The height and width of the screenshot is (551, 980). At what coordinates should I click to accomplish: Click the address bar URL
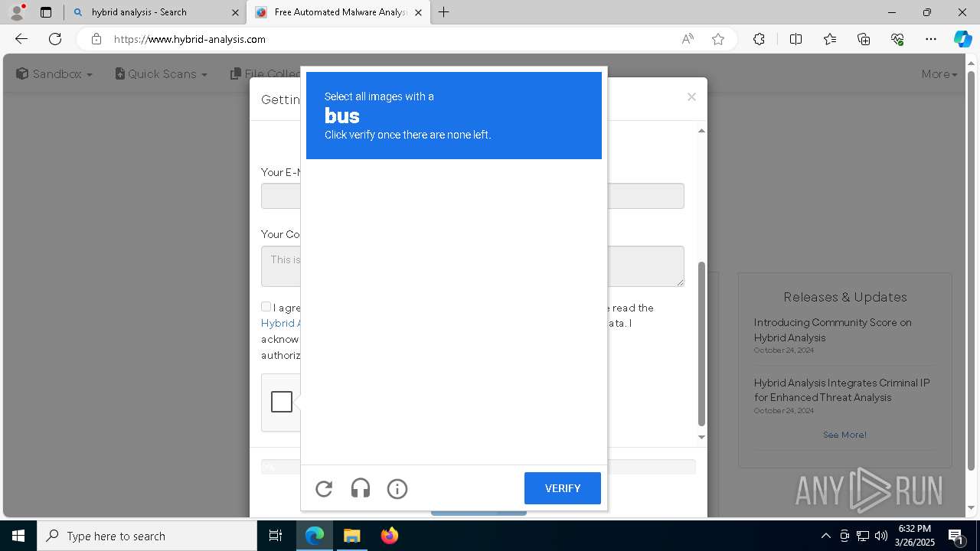pyautogui.click(x=190, y=39)
